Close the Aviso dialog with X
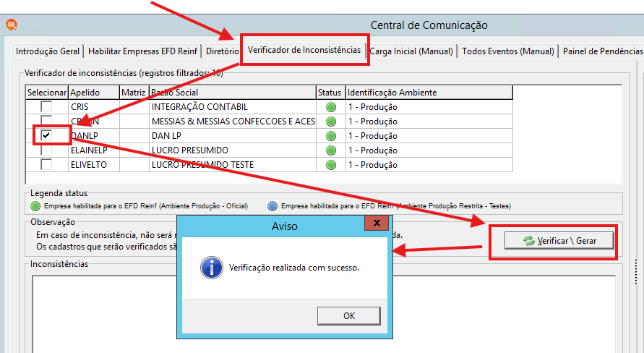 [x=377, y=223]
